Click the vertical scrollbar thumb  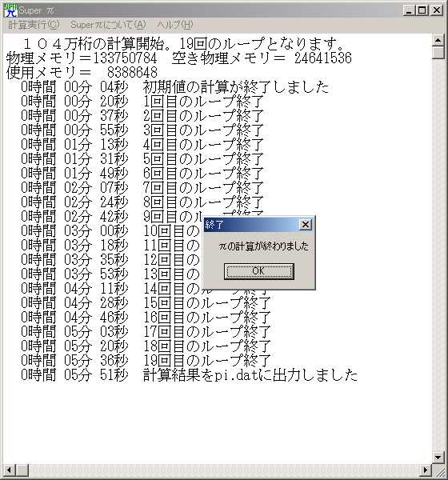pos(438,52)
